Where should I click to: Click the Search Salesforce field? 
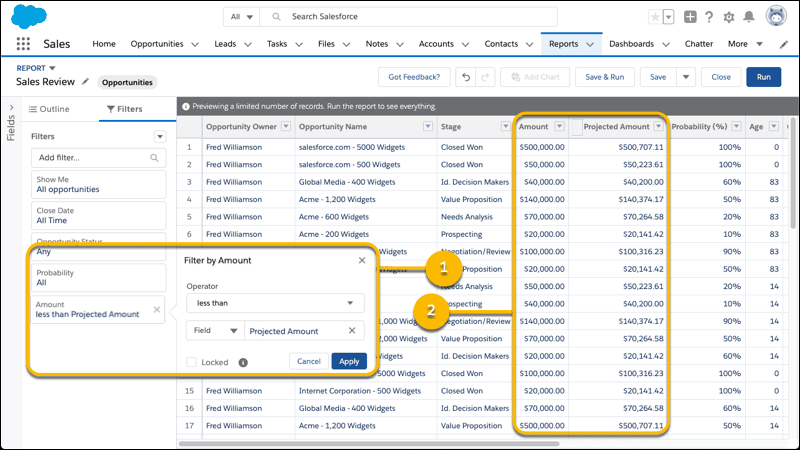point(408,17)
